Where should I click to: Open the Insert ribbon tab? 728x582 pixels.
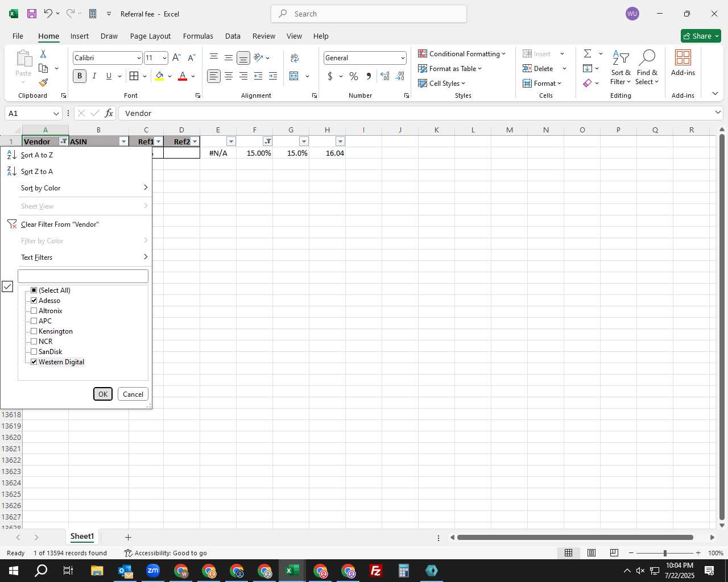click(80, 36)
